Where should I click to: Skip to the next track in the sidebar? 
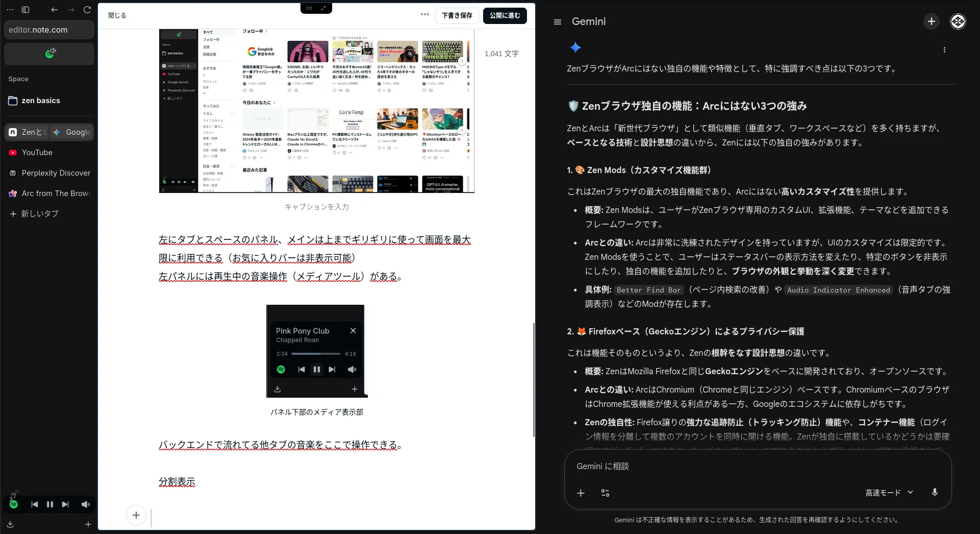65,504
